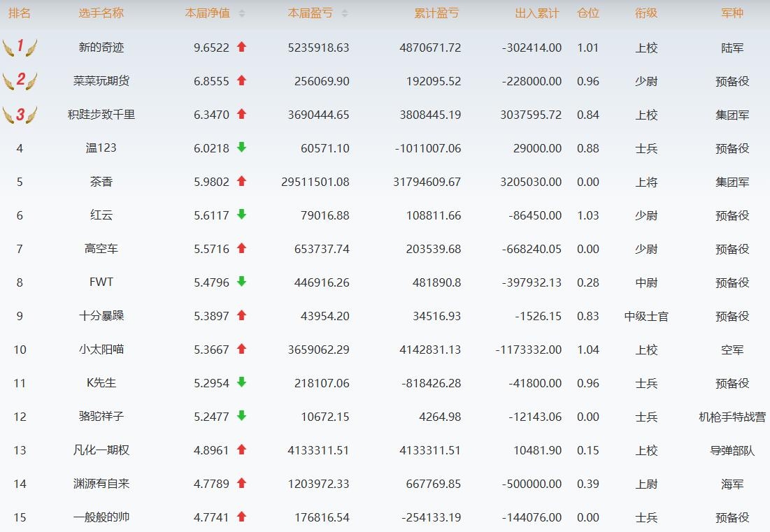The height and width of the screenshot is (532, 770).
Task: Click green down arrow beside 6.0218
Action: click(241, 148)
